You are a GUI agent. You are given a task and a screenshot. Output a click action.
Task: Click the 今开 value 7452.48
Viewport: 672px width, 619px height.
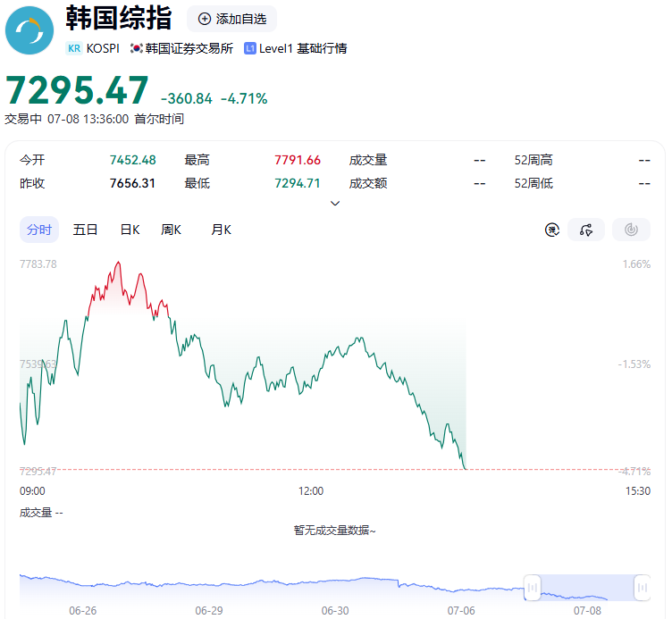pyautogui.click(x=133, y=160)
